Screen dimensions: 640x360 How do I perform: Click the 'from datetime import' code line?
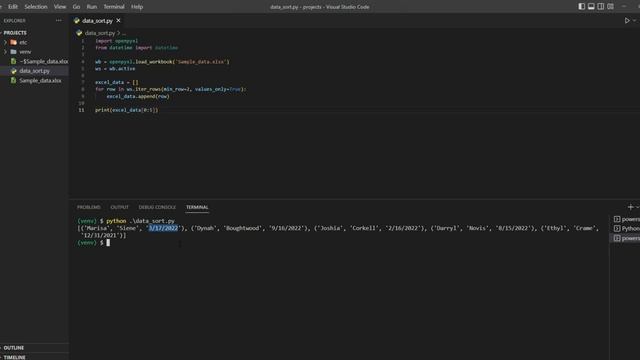click(x=136, y=48)
